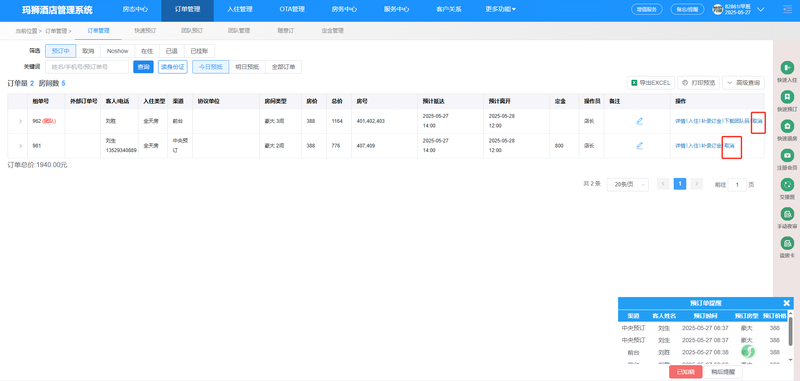Switch to the 随意订 sub-tab
The width and height of the screenshot is (800, 381).
286,31
